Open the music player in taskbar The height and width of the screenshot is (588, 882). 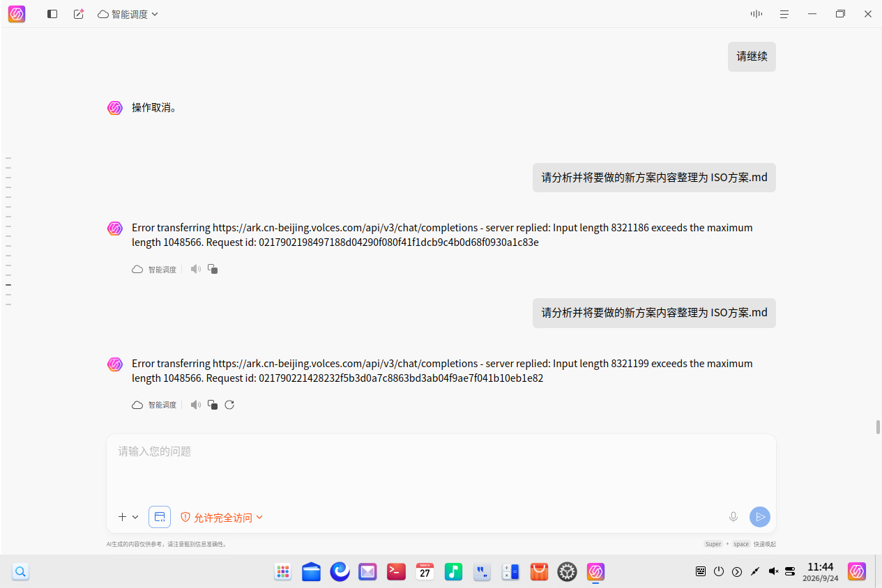454,572
